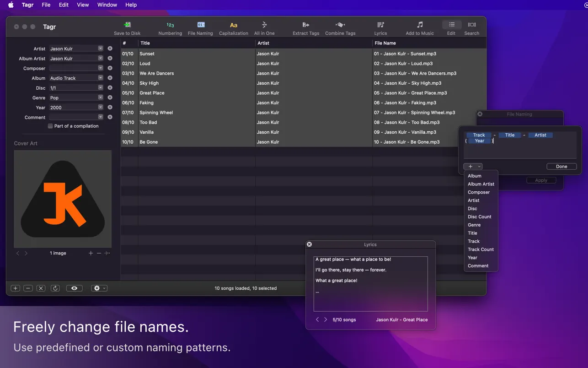The width and height of the screenshot is (588, 368).
Task: Click the Add to Music icon
Action: (420, 25)
